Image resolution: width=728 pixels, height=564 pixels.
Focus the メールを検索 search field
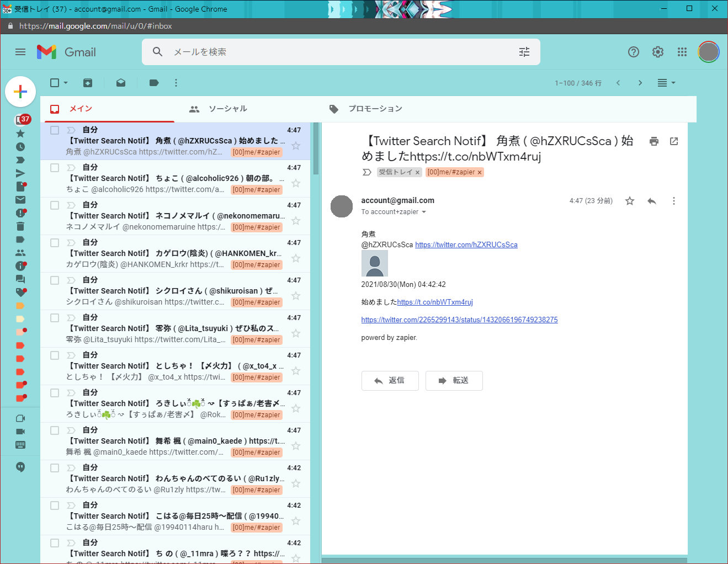tap(342, 52)
